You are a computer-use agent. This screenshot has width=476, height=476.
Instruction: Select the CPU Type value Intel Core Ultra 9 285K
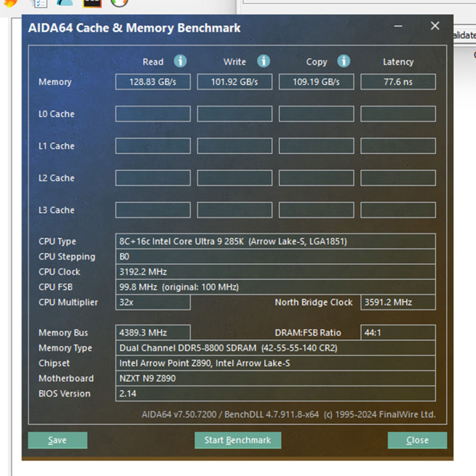(x=276, y=241)
